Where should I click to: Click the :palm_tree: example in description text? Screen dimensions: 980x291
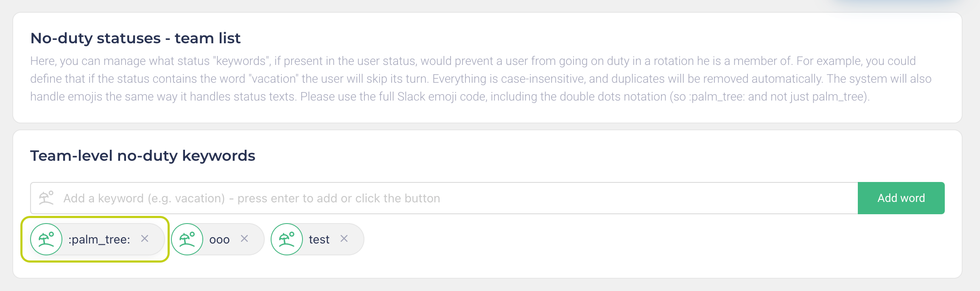[717, 97]
